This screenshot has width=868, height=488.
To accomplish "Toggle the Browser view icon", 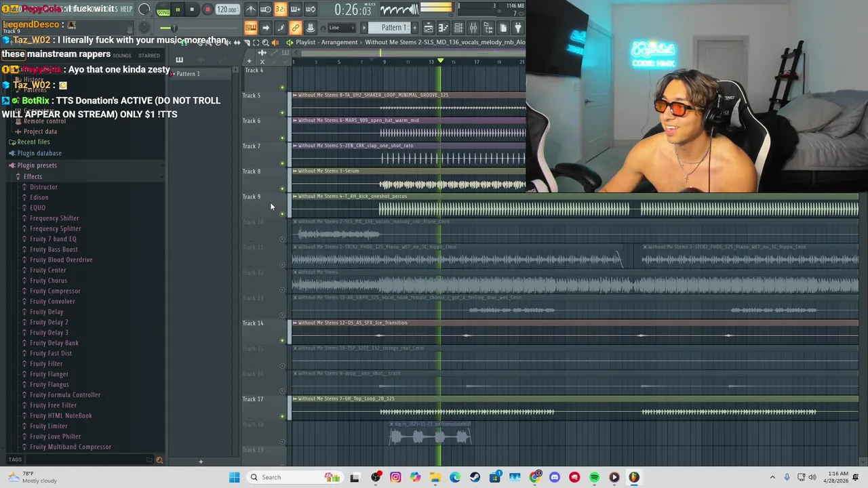I will tap(488, 28).
